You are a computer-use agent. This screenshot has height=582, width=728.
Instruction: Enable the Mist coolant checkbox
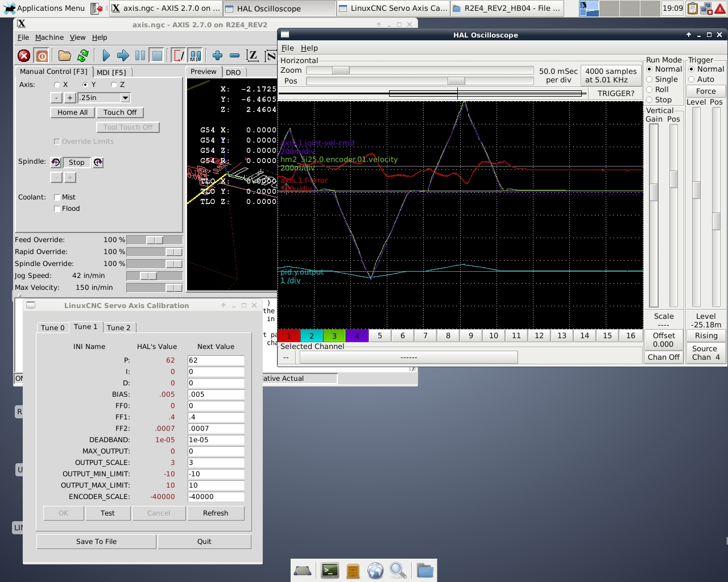point(57,197)
